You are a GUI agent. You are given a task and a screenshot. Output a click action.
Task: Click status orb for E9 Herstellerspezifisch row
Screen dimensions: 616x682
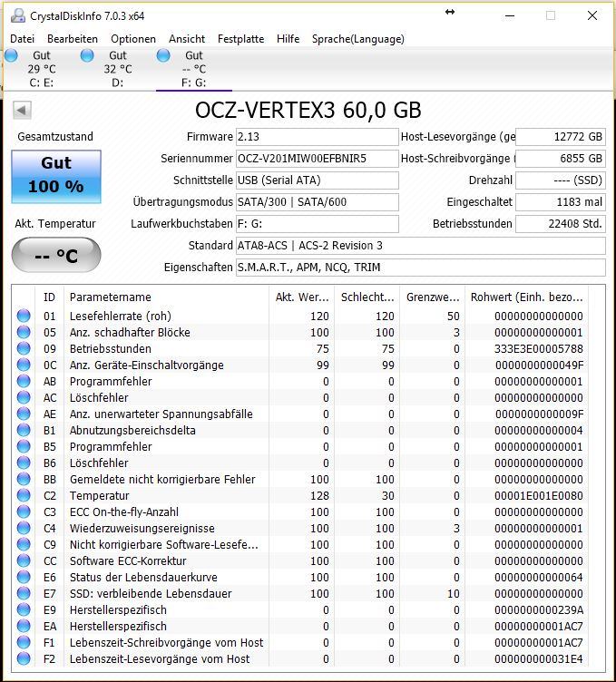pyautogui.click(x=24, y=609)
